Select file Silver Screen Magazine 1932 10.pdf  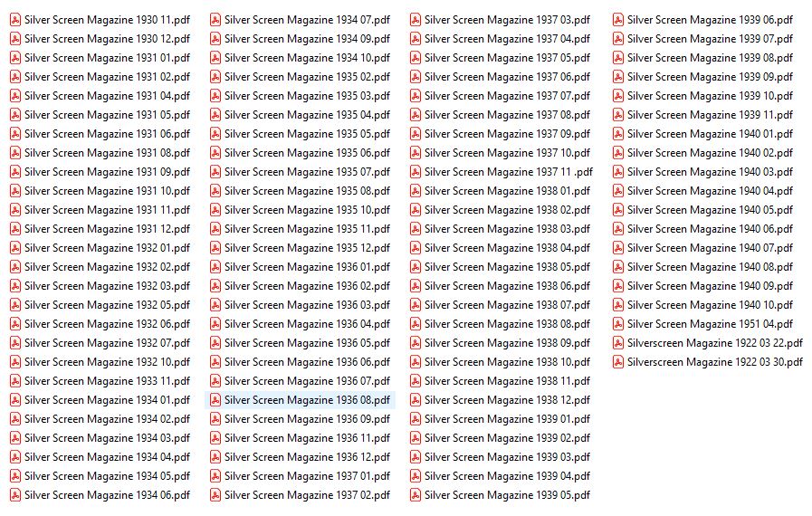107,362
